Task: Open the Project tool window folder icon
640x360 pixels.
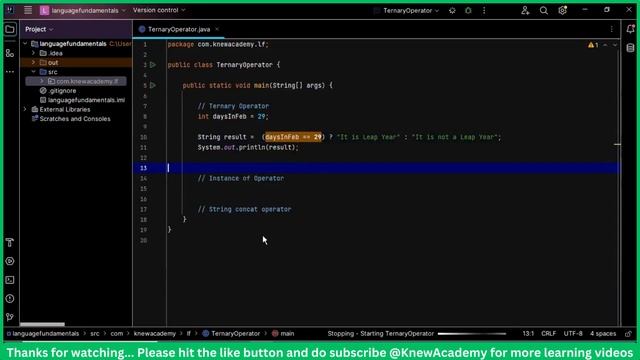Action: pos(10,29)
